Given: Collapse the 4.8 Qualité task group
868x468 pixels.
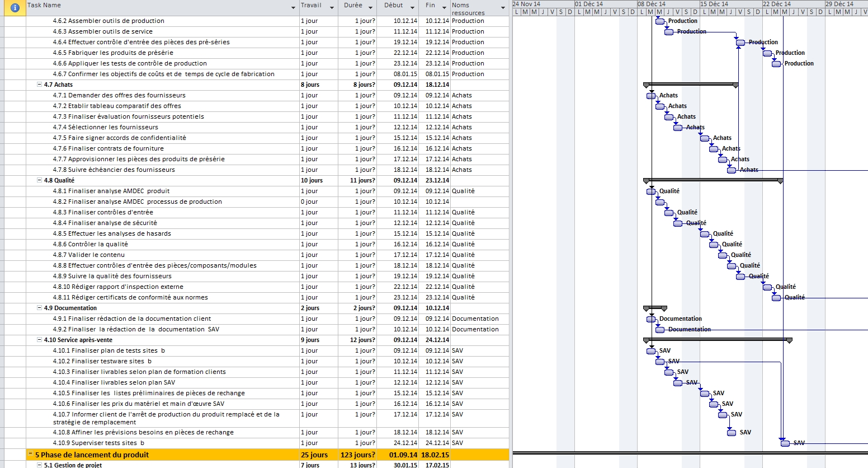Looking at the screenshot, I should tap(39, 181).
